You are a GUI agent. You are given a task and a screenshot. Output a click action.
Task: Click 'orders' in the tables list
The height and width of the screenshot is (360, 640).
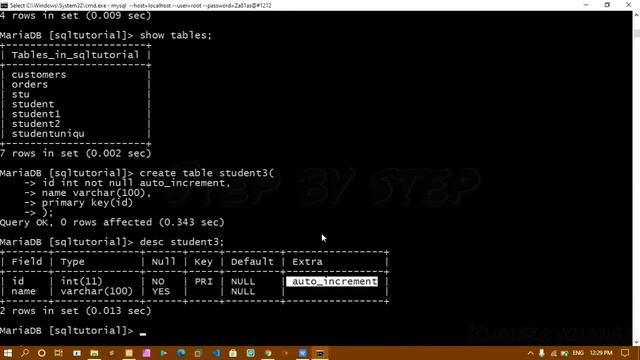30,84
